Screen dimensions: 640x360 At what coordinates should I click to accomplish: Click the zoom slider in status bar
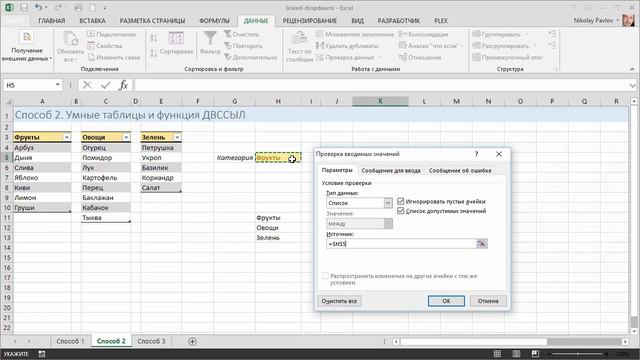click(x=578, y=354)
